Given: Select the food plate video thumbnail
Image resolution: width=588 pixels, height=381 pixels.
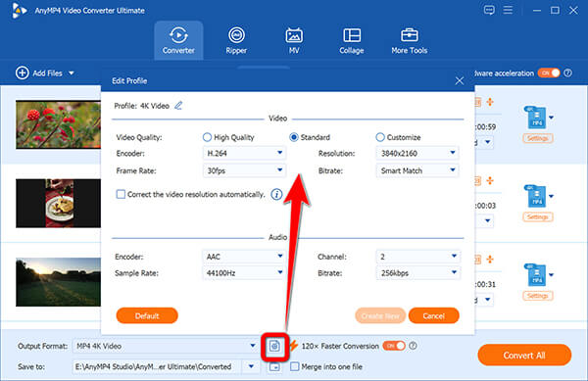Looking at the screenshot, I should (58, 203).
